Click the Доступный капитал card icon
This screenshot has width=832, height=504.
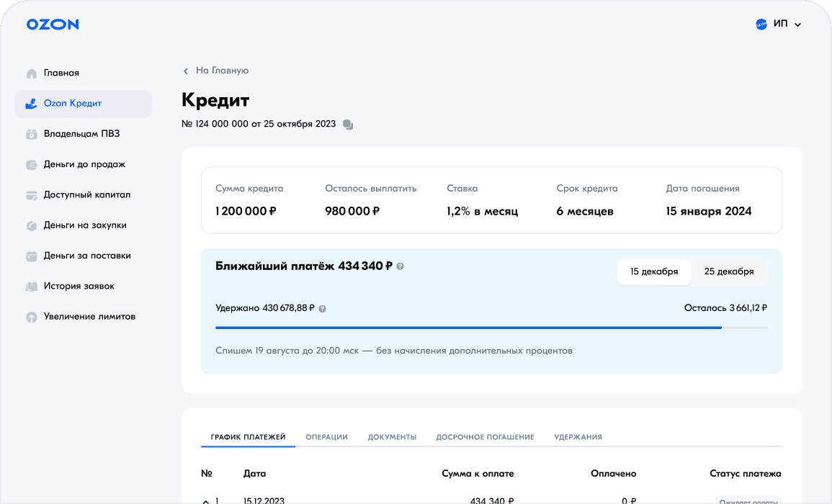[32, 195]
